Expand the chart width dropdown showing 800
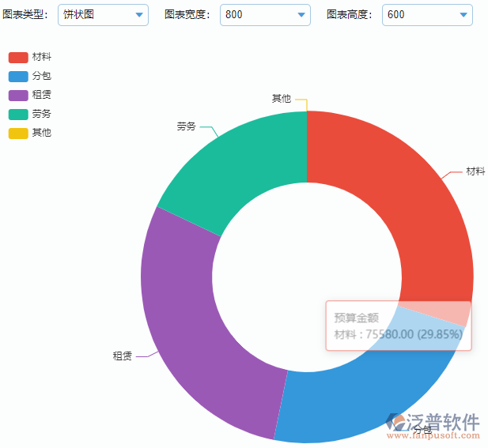 coord(265,15)
